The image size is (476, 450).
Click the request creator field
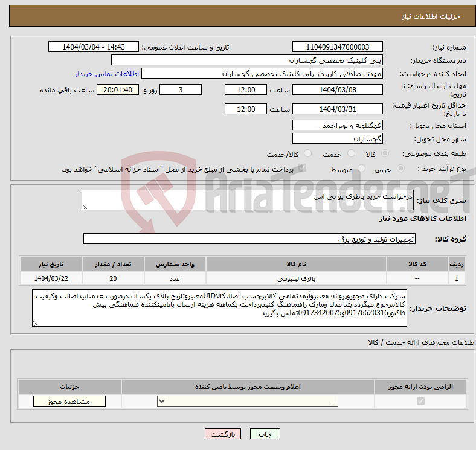point(262,74)
